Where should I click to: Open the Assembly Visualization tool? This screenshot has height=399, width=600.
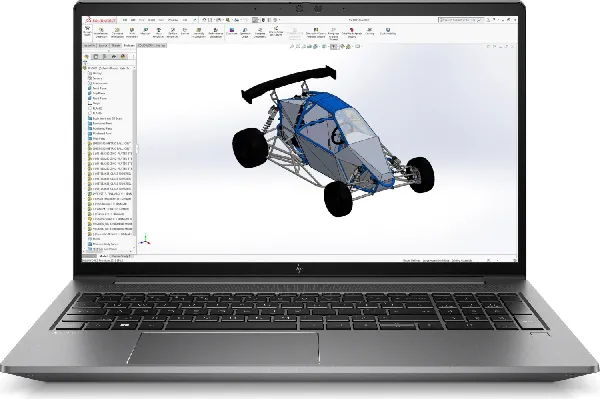(199, 31)
